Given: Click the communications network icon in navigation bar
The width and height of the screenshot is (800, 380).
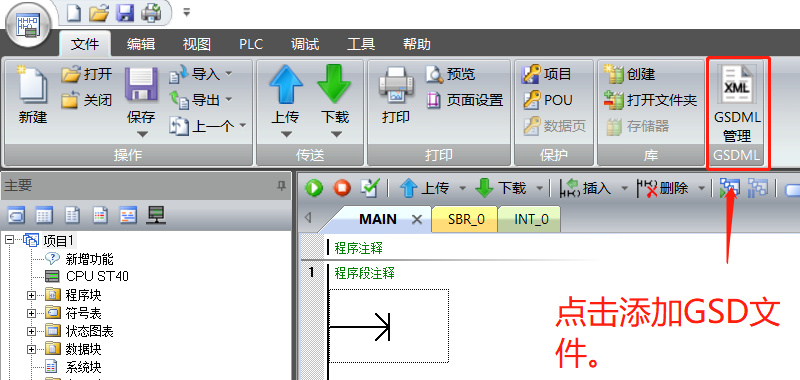Looking at the screenshot, I should coord(156,216).
